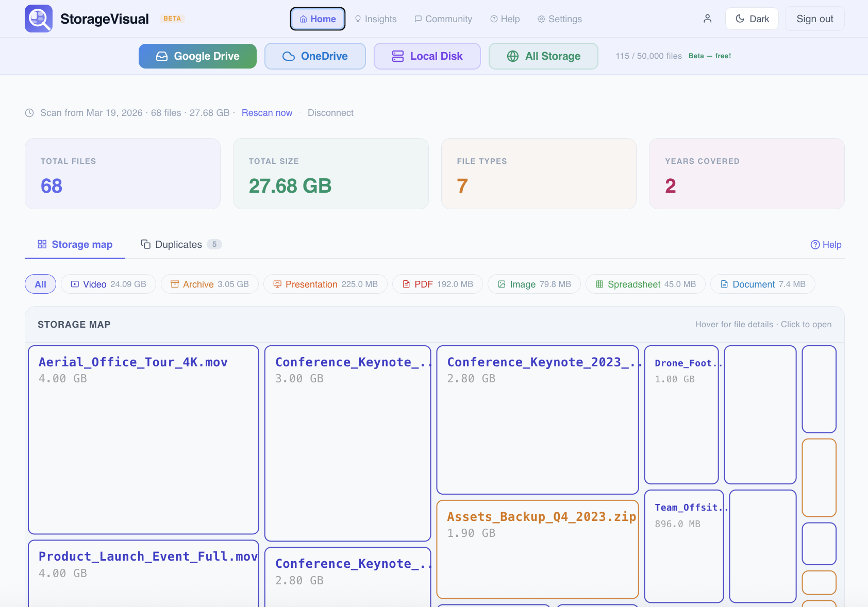This screenshot has height=607, width=868.
Task: Click the scan clock icon
Action: [29, 113]
